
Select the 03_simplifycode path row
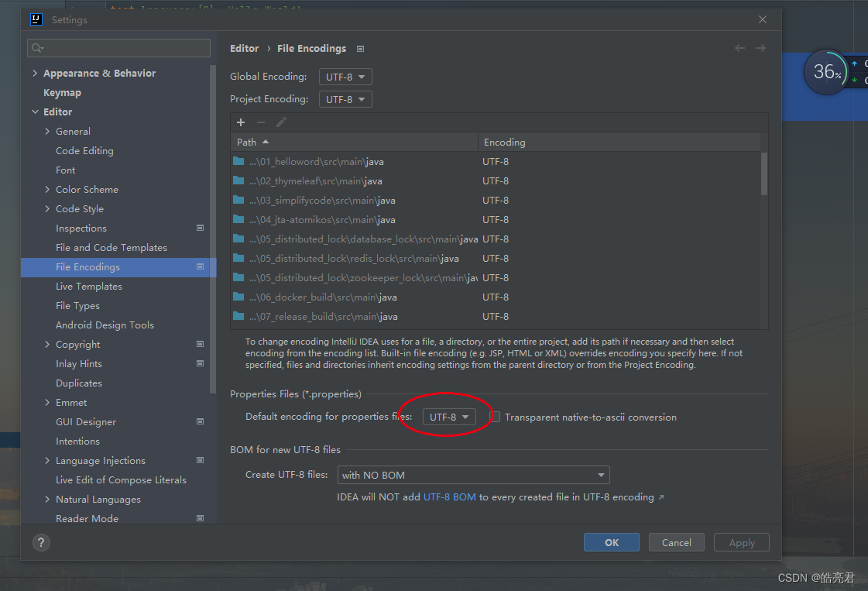click(x=496, y=200)
